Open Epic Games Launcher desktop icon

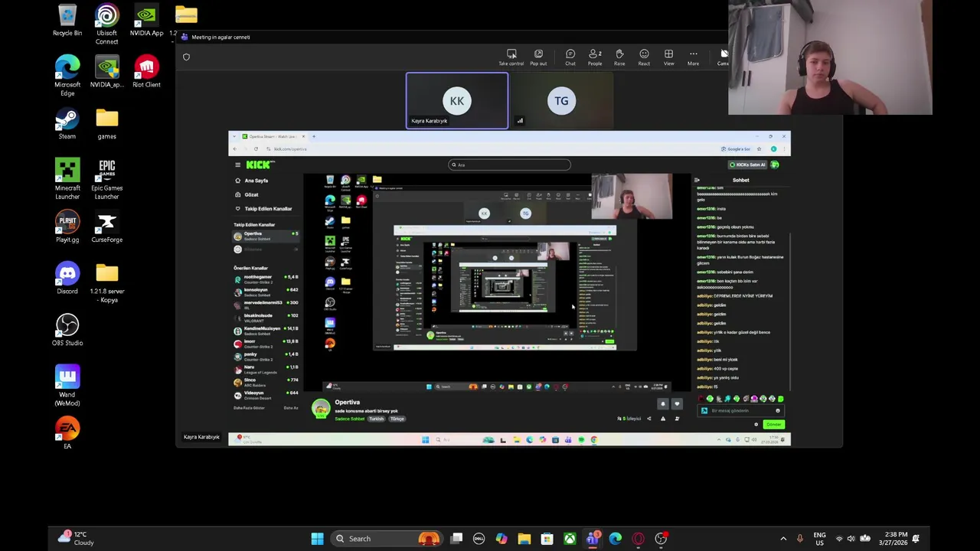[106, 179]
